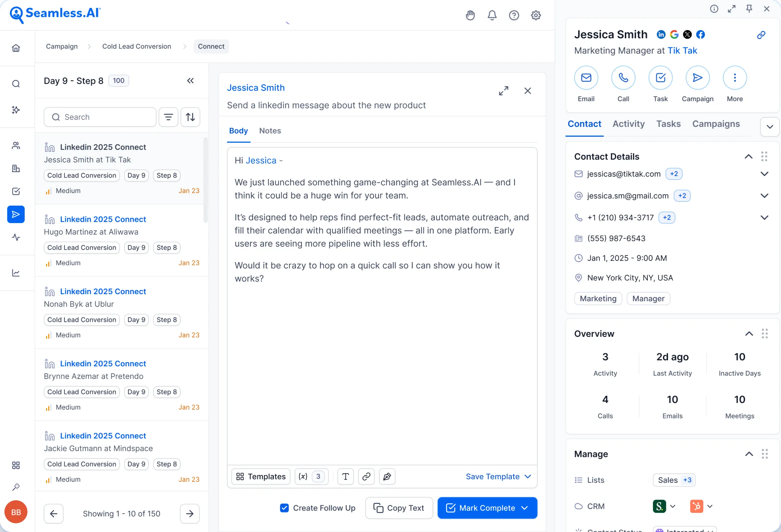Open the analytics chart icon in sidebar
This screenshot has height=532, width=781.
[16, 273]
